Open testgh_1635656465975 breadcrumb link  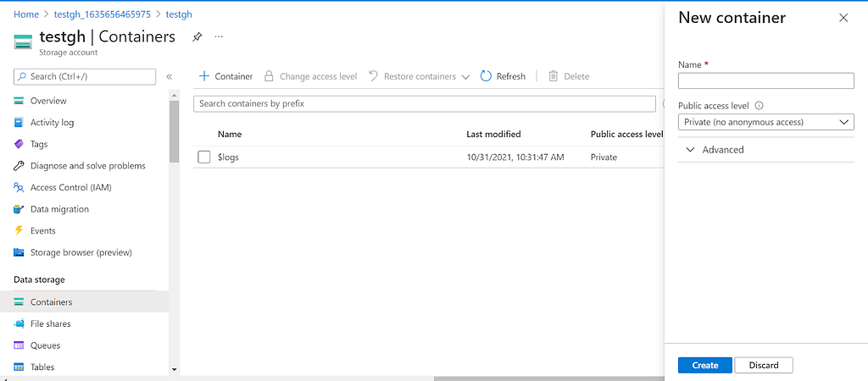[x=103, y=14]
